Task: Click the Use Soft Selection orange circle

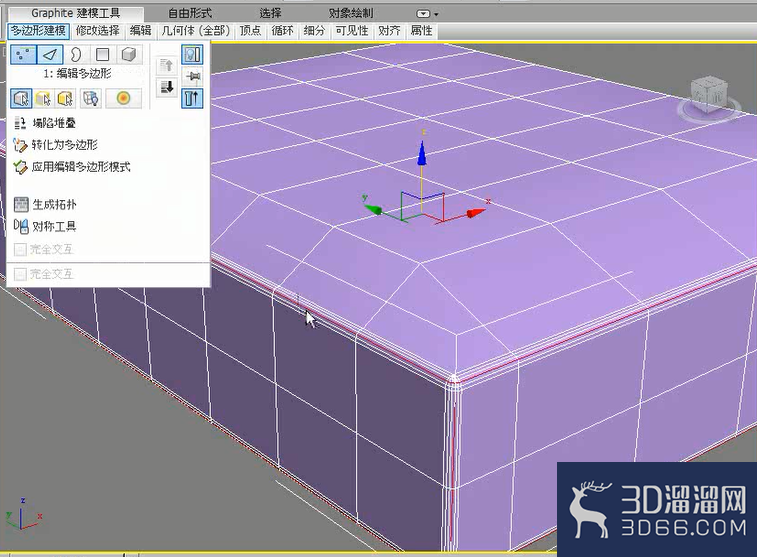Action: coord(124,98)
